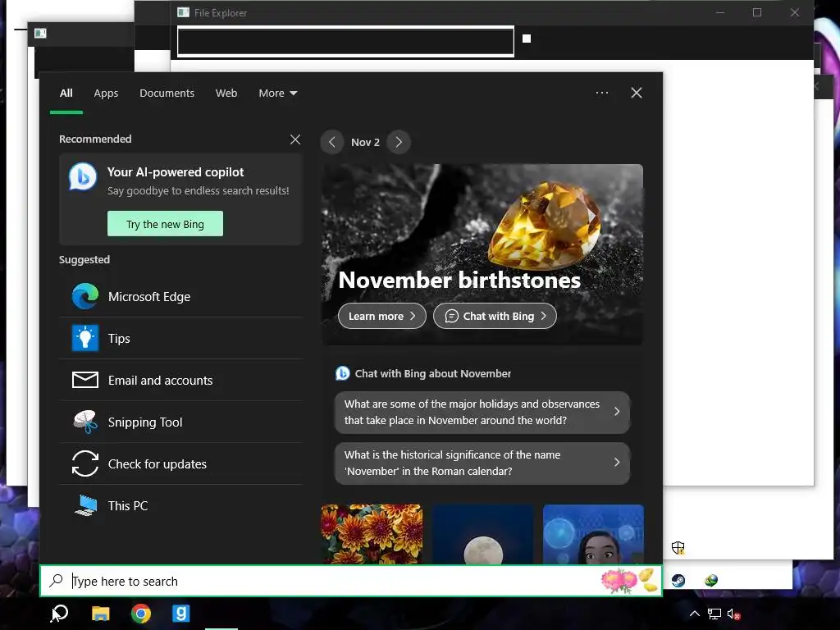Open Search from the taskbar magnifier

pos(59,614)
